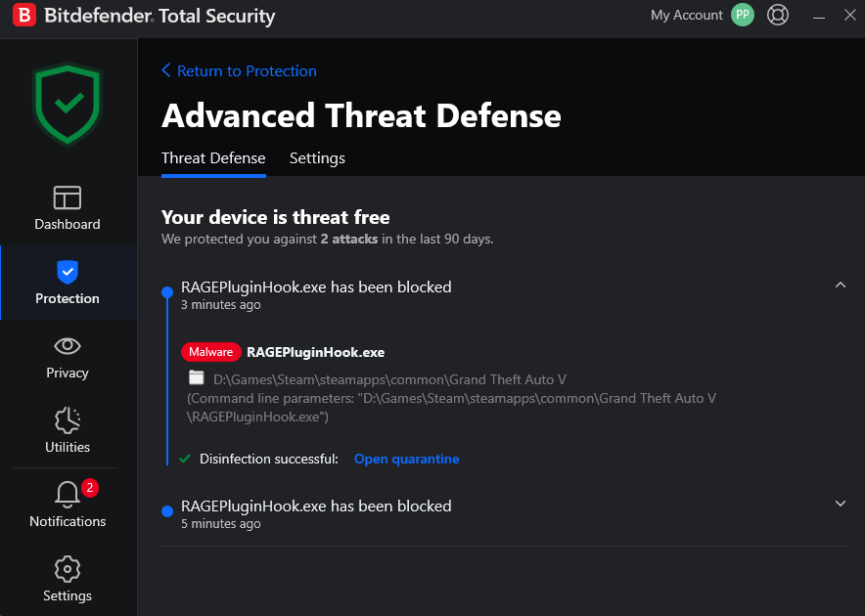Screen dimensions: 865x616
Task: Click the green shield status logo
Action: (x=68, y=103)
